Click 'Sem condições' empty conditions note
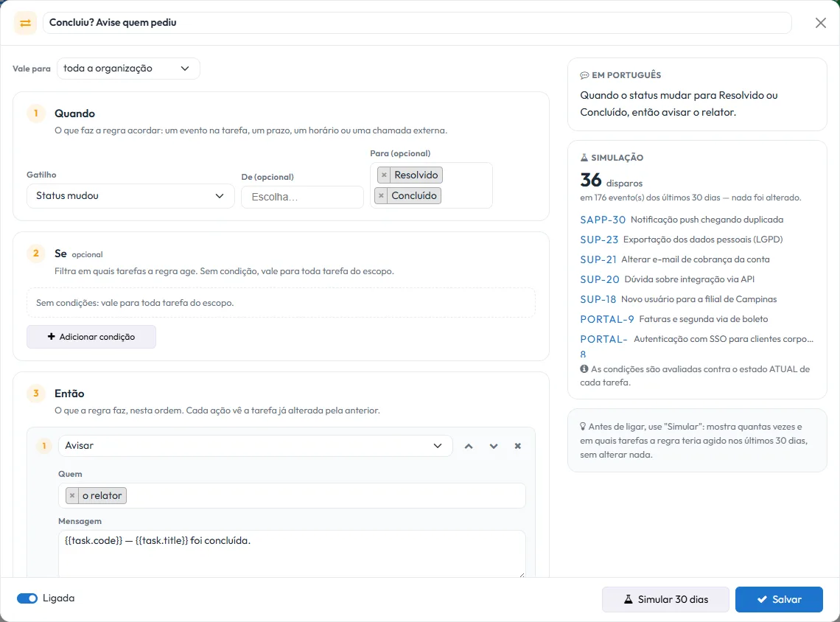840x622 pixels. 281,303
